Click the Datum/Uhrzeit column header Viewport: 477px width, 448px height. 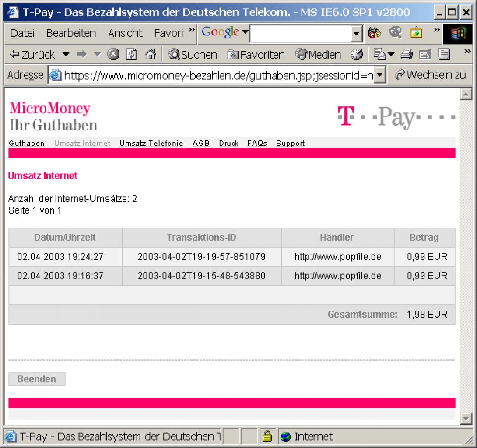pyautogui.click(x=65, y=237)
